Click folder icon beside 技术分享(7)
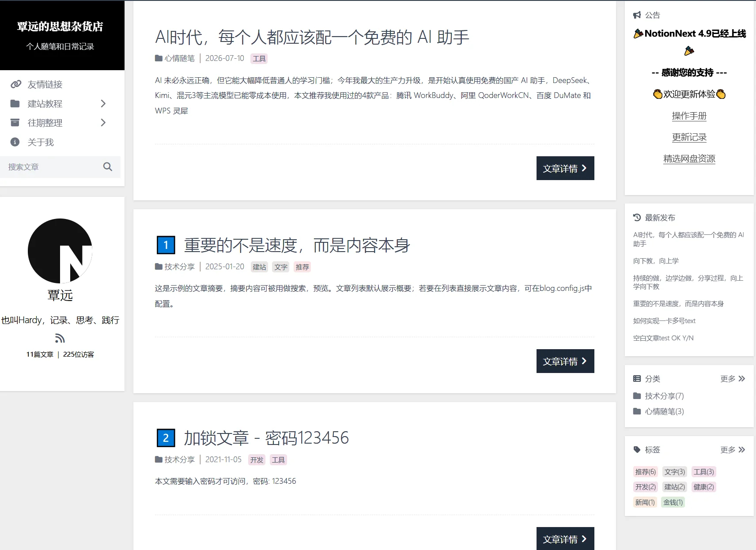 [x=637, y=396]
